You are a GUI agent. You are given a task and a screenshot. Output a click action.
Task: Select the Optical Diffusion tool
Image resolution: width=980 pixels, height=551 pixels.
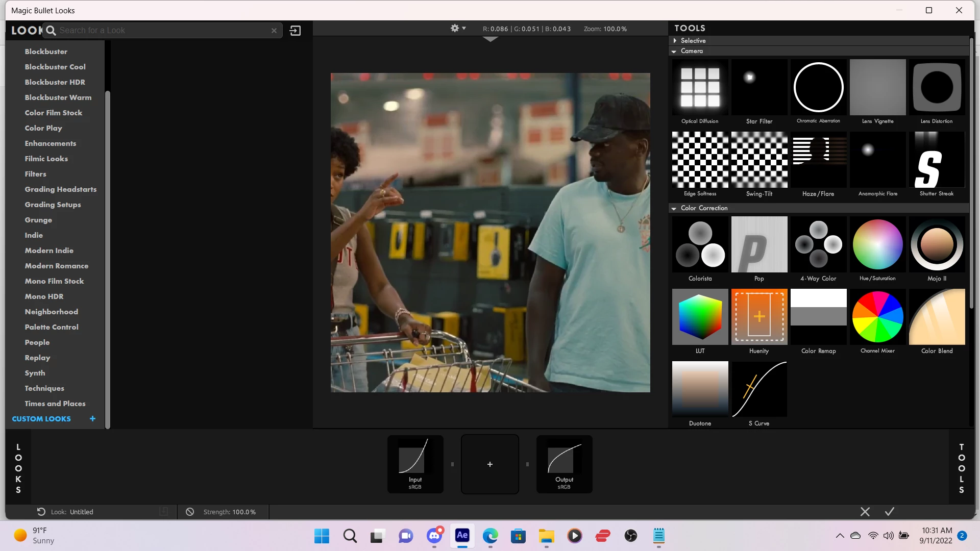pyautogui.click(x=700, y=88)
